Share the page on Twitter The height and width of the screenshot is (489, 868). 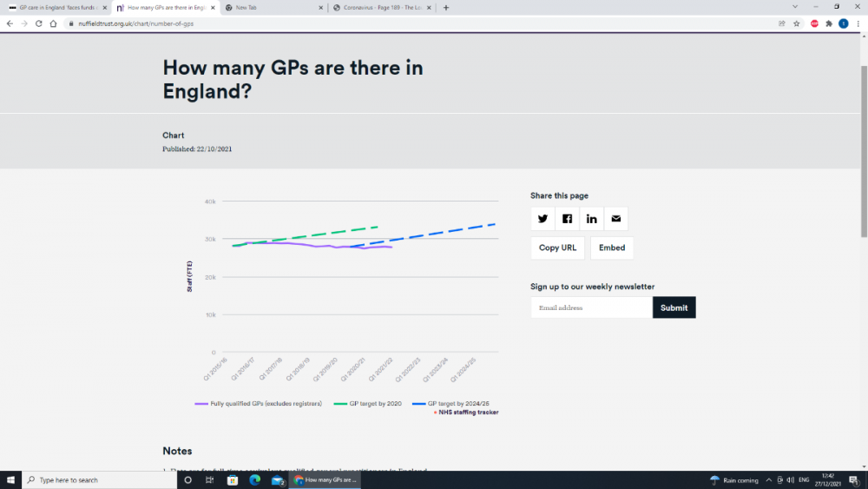click(x=542, y=219)
